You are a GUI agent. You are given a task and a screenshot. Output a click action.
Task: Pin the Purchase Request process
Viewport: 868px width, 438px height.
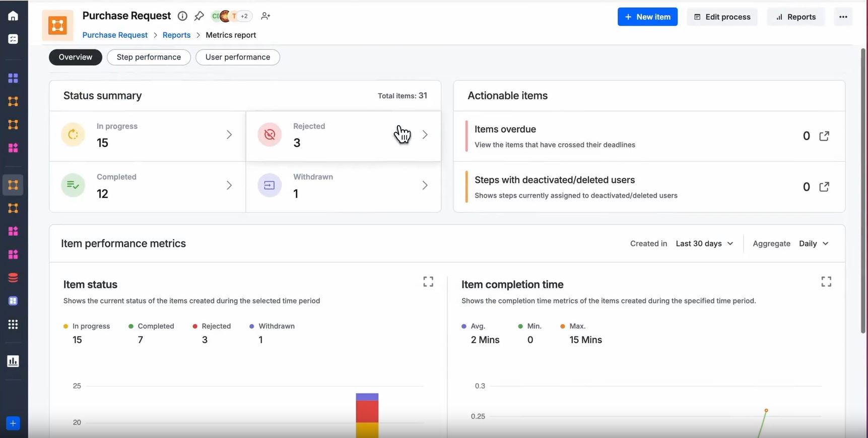coord(199,16)
